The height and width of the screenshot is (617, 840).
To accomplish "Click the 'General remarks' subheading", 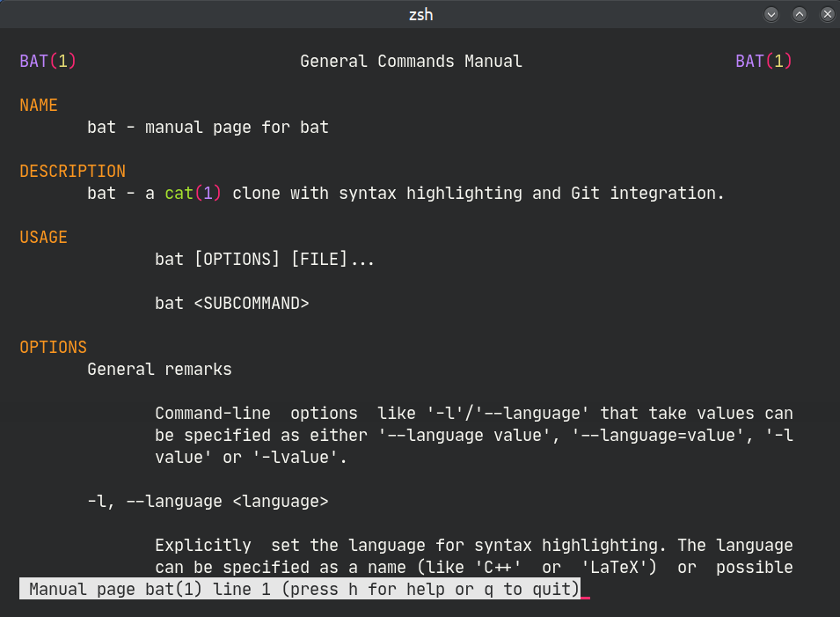I will click(x=159, y=370).
